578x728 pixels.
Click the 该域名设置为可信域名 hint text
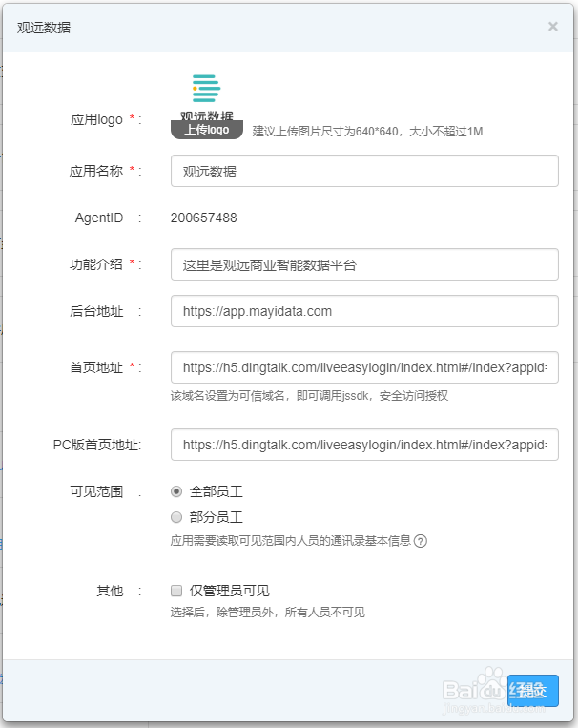click(x=309, y=396)
